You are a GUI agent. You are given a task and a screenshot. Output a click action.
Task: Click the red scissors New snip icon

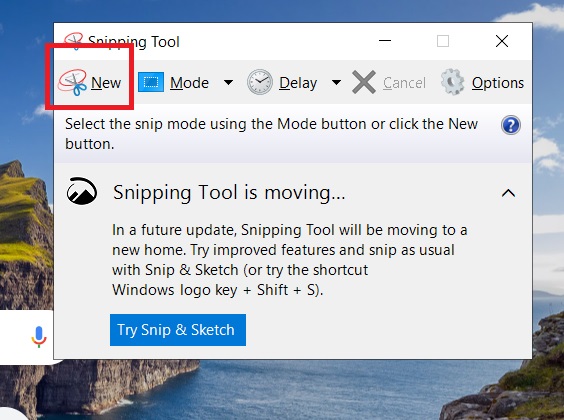pyautogui.click(x=73, y=82)
